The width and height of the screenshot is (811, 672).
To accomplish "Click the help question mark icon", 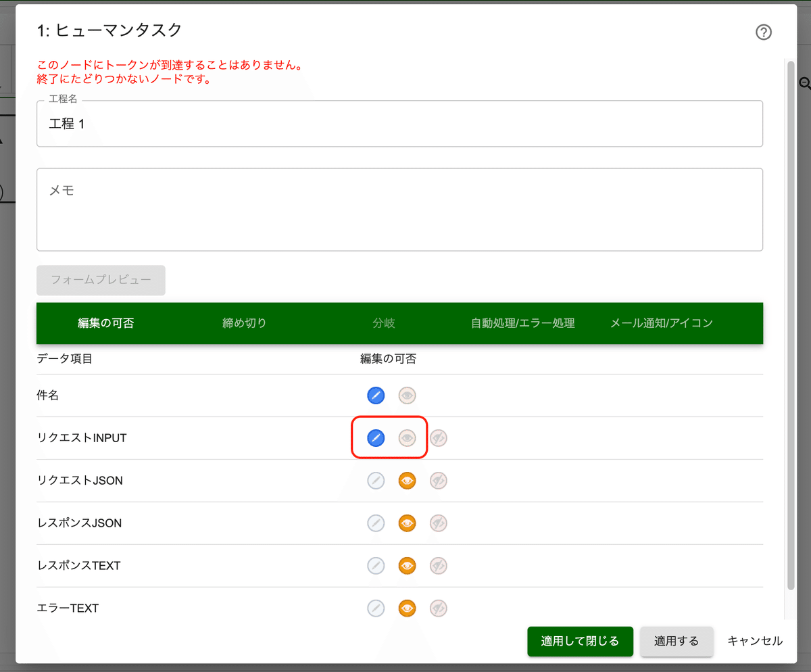I will point(764,32).
